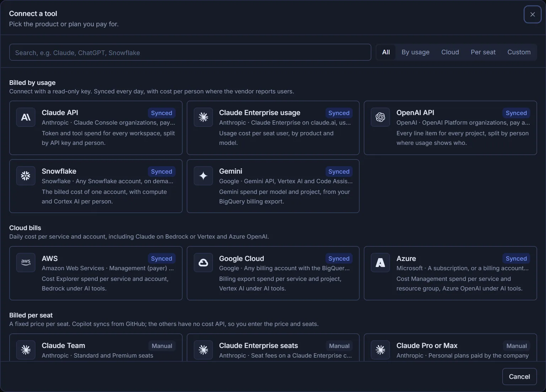This screenshot has width=546, height=392.
Task: Cancel the Connect a tool dialog
Action: tap(519, 377)
